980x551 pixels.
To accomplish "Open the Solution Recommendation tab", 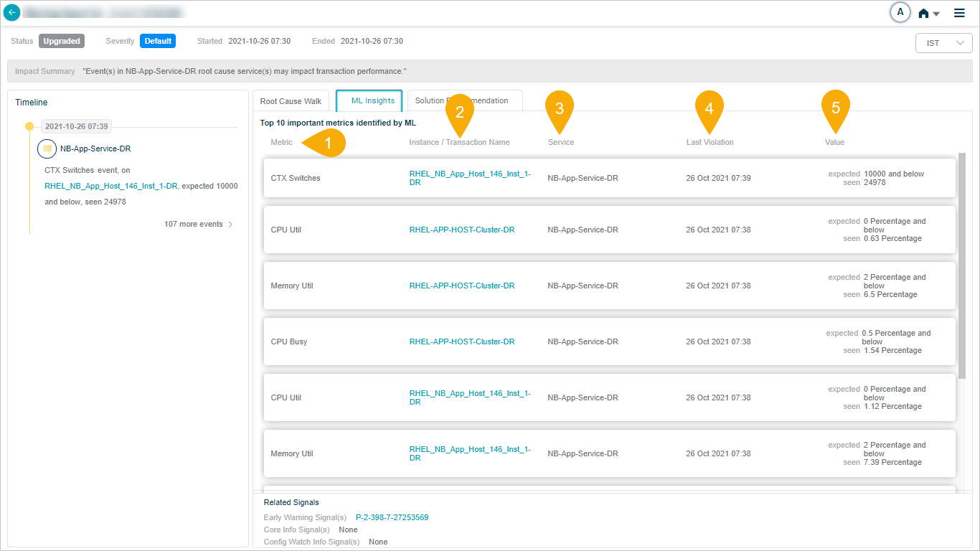I will click(x=464, y=101).
